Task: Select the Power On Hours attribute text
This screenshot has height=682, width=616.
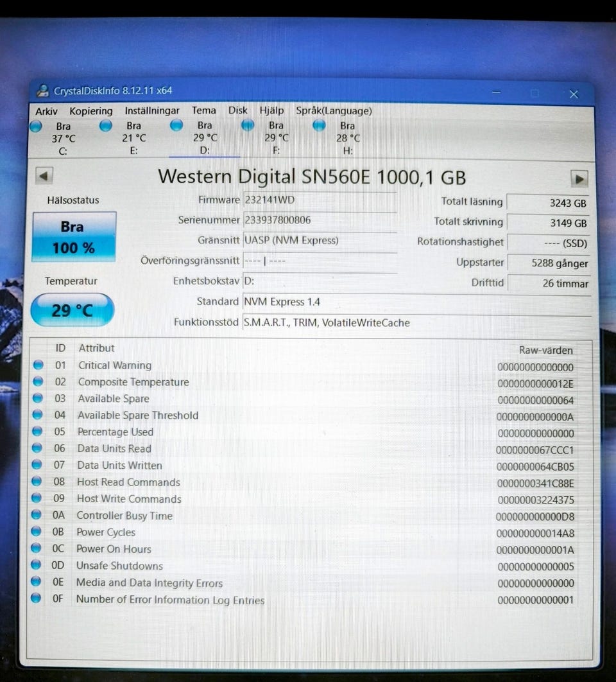Action: [114, 549]
